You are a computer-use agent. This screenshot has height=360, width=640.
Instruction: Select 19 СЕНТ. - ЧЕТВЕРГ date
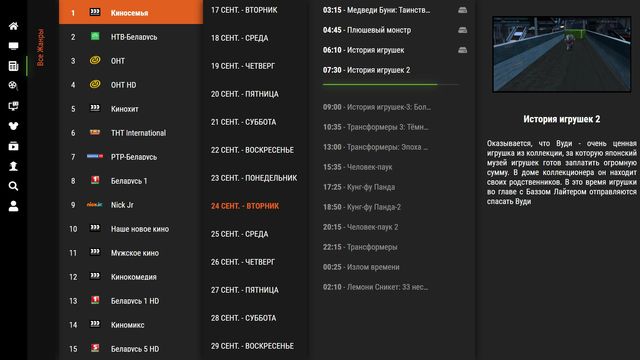(243, 66)
